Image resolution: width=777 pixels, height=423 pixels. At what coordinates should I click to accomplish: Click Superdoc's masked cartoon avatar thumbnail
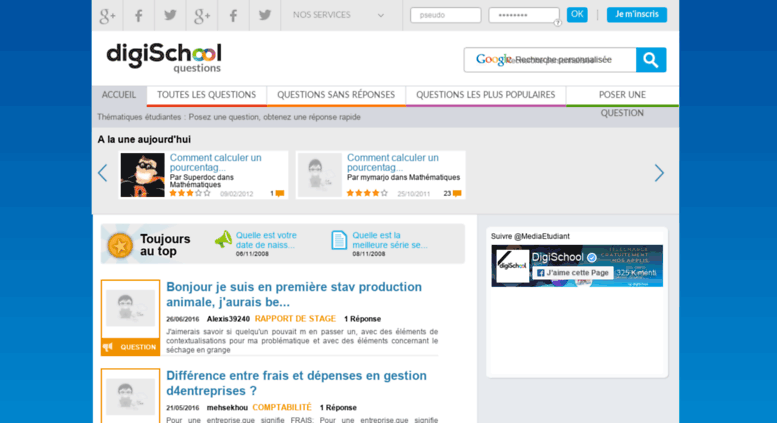(143, 175)
